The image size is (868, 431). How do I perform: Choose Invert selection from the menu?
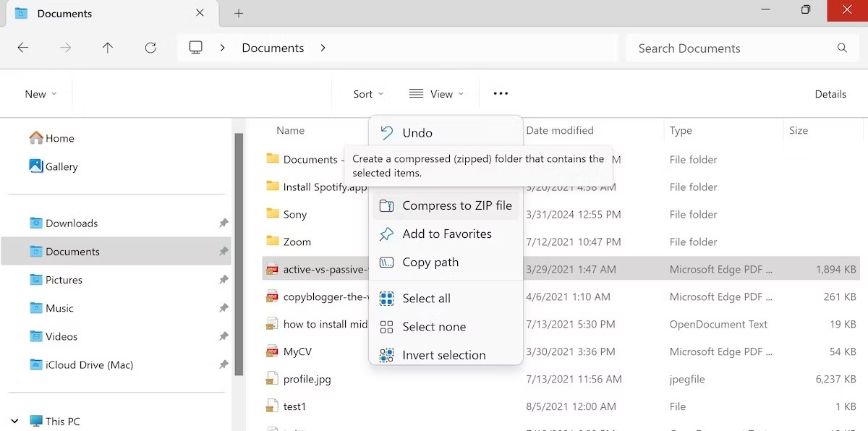coord(446,355)
